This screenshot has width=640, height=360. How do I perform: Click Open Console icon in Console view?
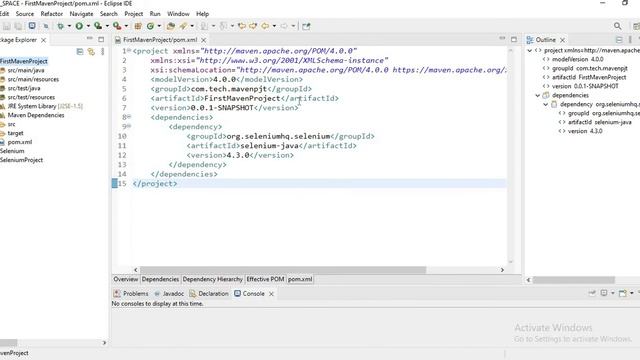pos(622,293)
